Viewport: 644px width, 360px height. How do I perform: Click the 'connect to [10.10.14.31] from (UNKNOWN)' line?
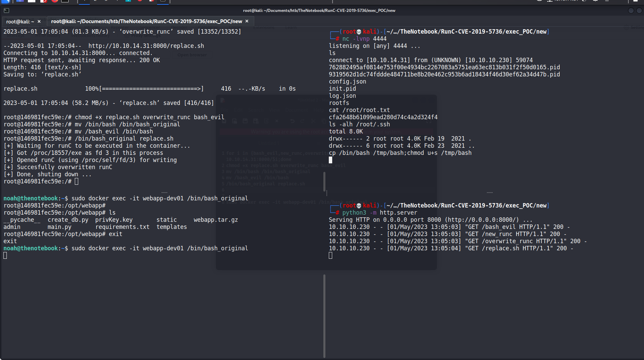431,60
